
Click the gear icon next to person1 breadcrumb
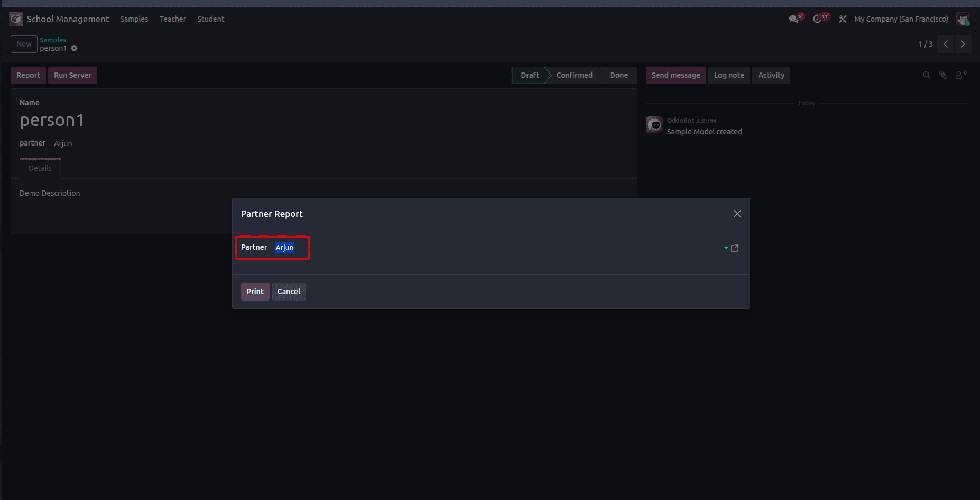click(x=74, y=48)
